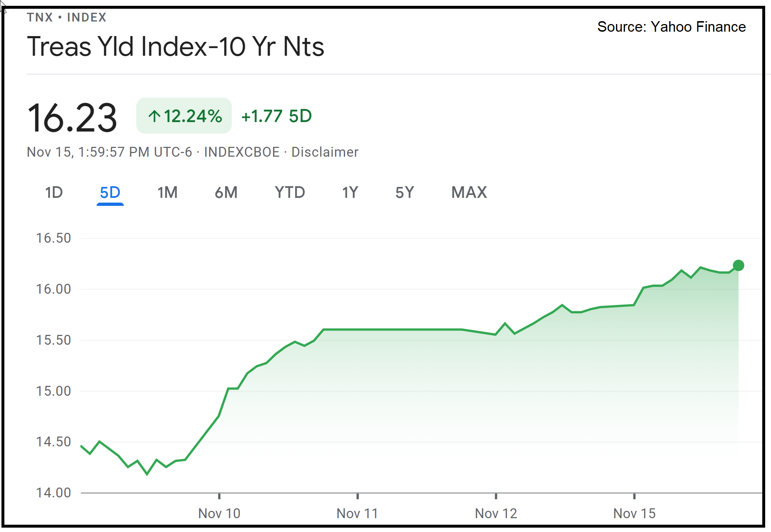Viewport: 771px width, 532px height.
Task: Click the 16.23 current price display
Action: [x=73, y=116]
